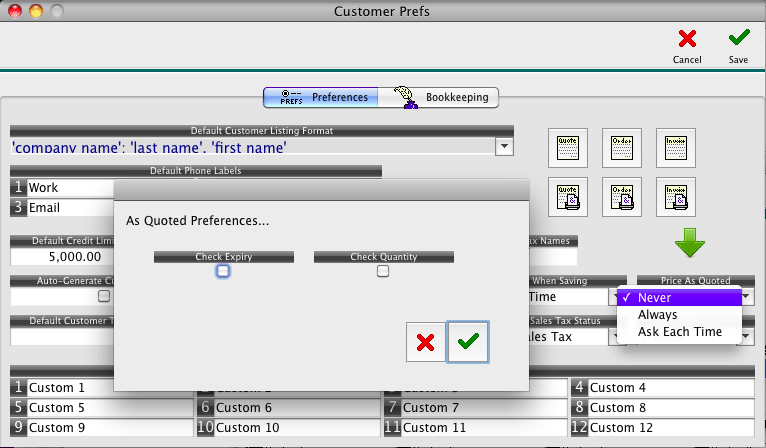
Task: Enable the Check Quantity checkbox
Action: click(x=383, y=271)
